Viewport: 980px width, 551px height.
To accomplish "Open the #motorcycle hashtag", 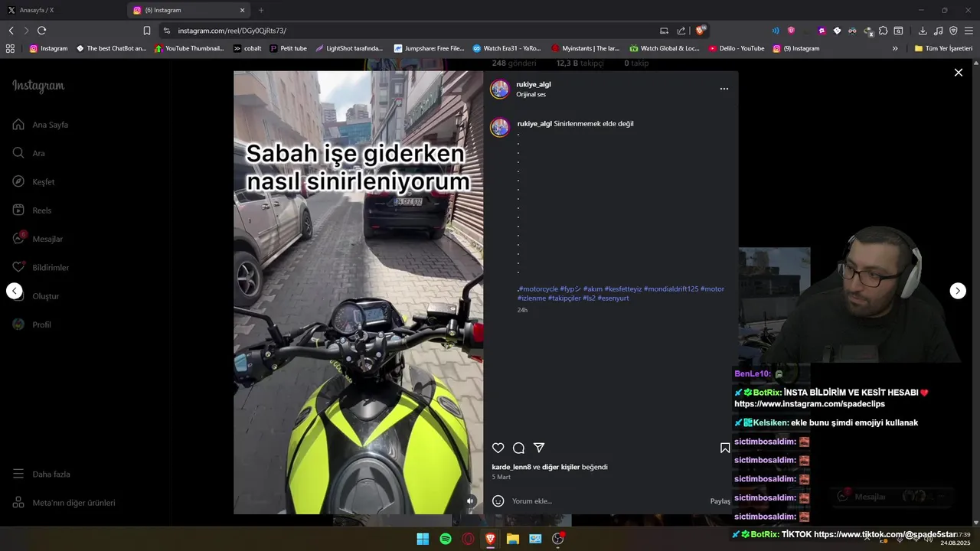I will tap(538, 289).
